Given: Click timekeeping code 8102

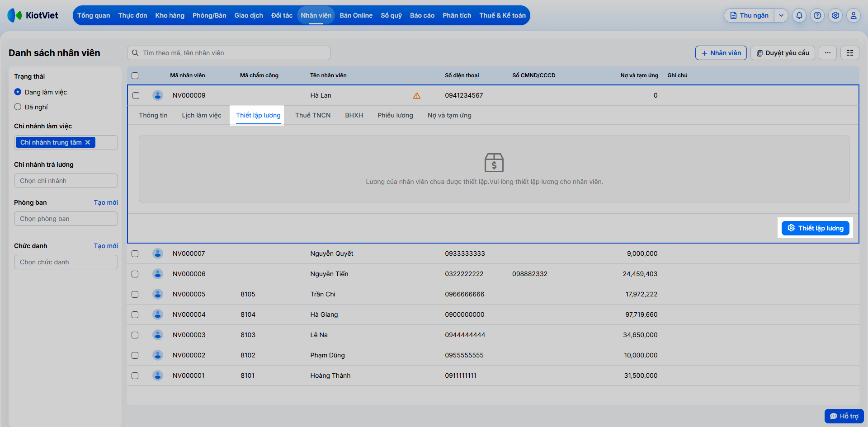Looking at the screenshot, I should point(248,355).
